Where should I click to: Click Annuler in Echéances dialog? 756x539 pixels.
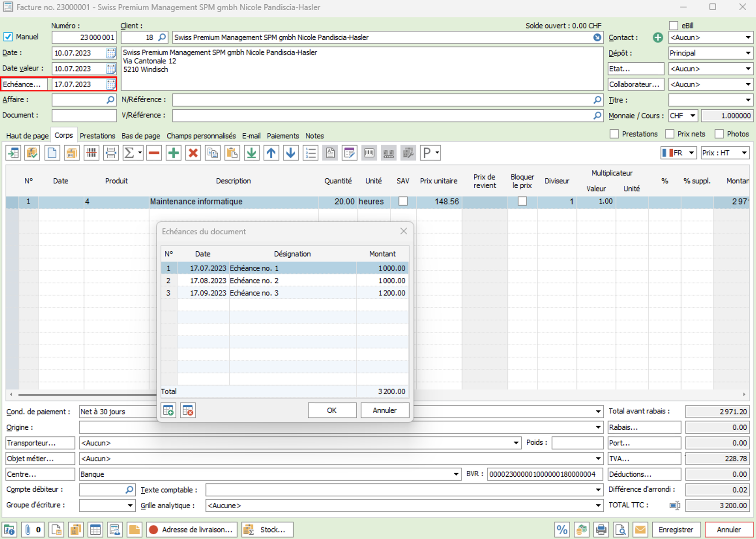point(385,411)
